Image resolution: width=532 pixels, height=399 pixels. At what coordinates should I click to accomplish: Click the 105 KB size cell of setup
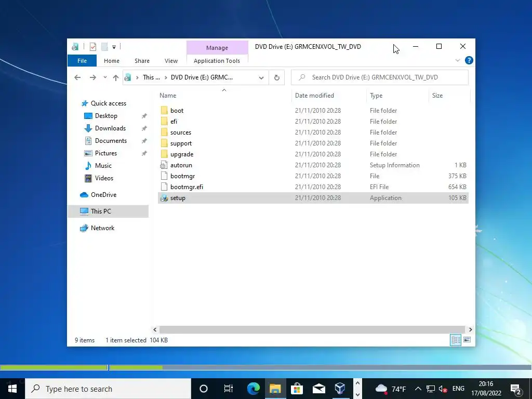(457, 198)
